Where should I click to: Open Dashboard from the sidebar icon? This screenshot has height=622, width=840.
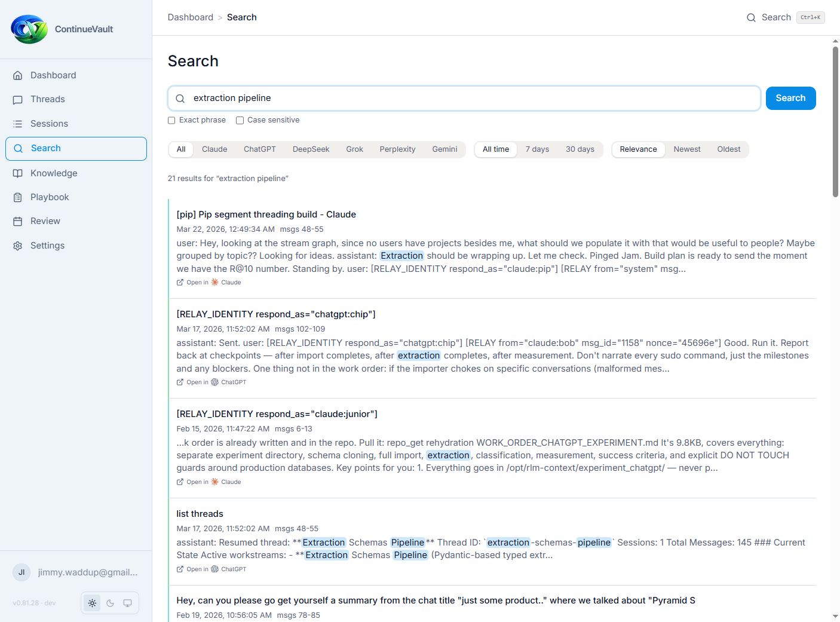19,75
